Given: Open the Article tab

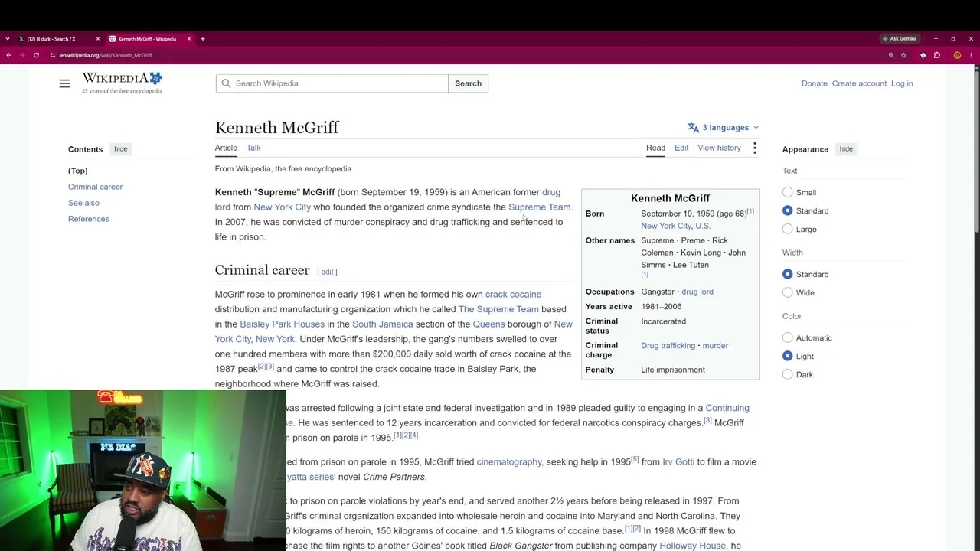Looking at the screenshot, I should [x=226, y=148].
